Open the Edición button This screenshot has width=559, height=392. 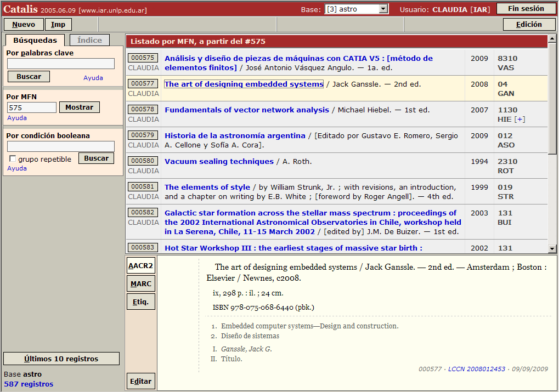(529, 25)
